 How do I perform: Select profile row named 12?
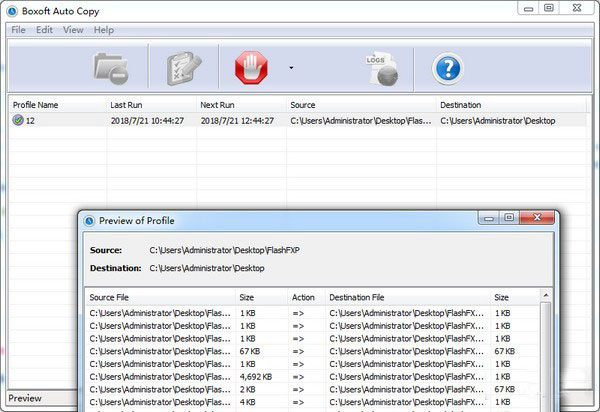click(x=298, y=121)
